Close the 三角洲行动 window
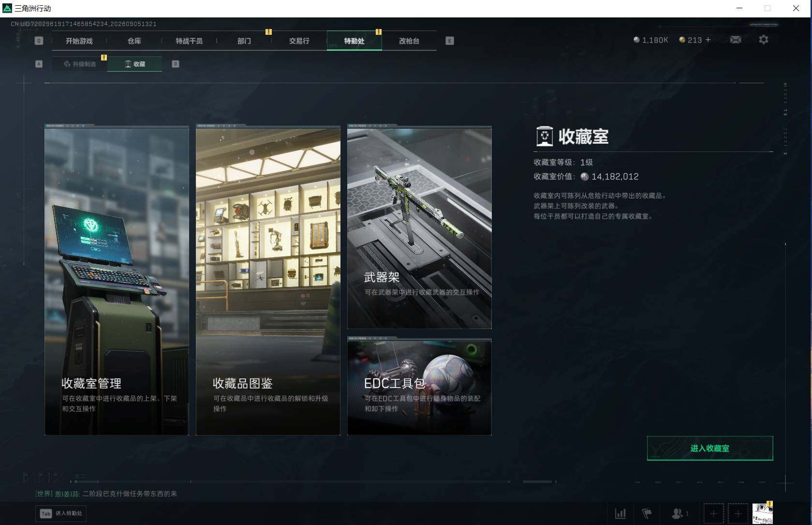This screenshot has height=525, width=812. pyautogui.click(x=796, y=8)
